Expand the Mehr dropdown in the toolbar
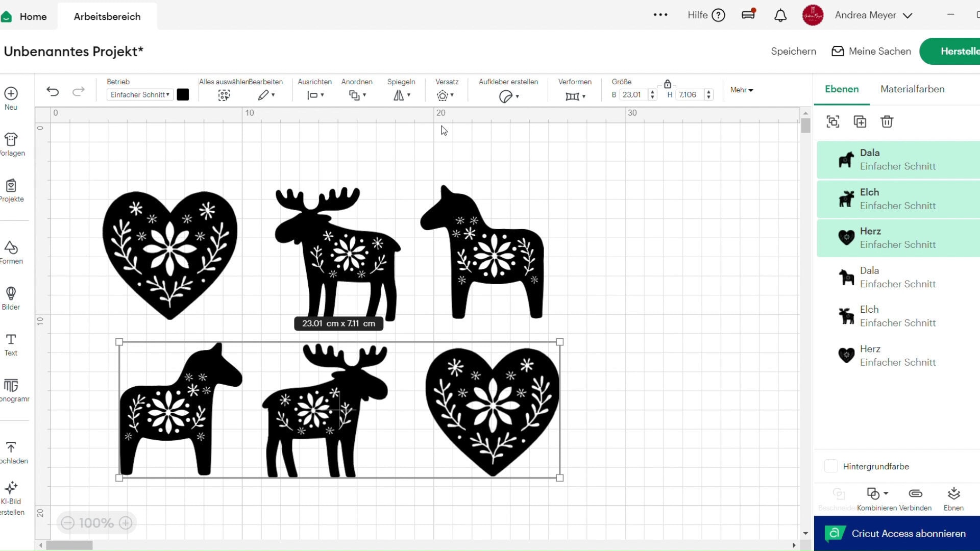The width and height of the screenshot is (980, 551). [x=741, y=90]
